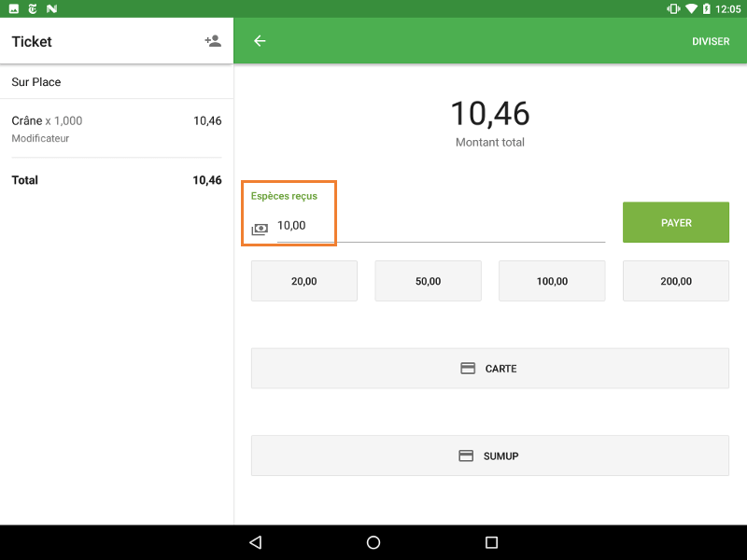Choose the 50,00 quick cash amount

[428, 281]
